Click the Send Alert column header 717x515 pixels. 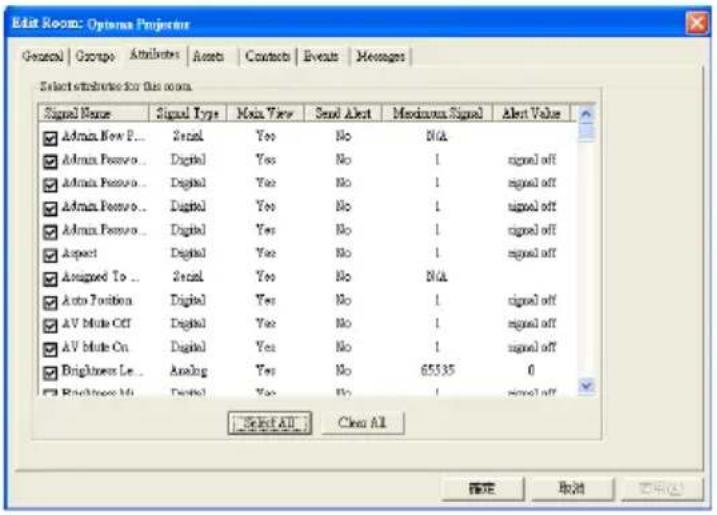click(x=343, y=113)
